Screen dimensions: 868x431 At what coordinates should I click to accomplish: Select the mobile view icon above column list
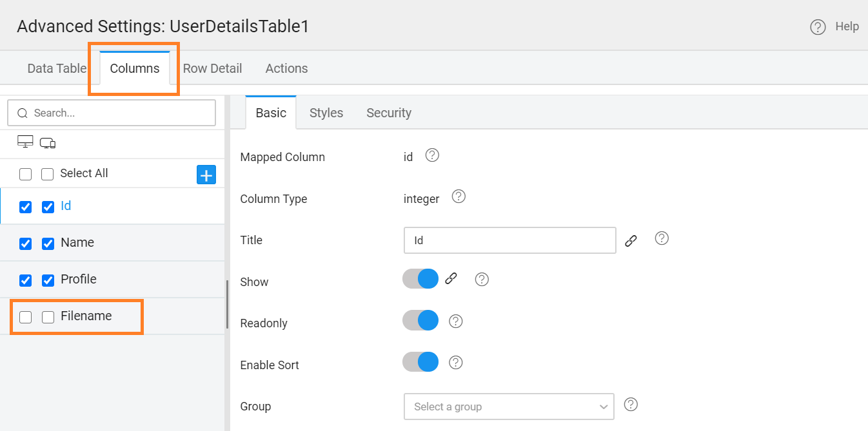pos(47,142)
